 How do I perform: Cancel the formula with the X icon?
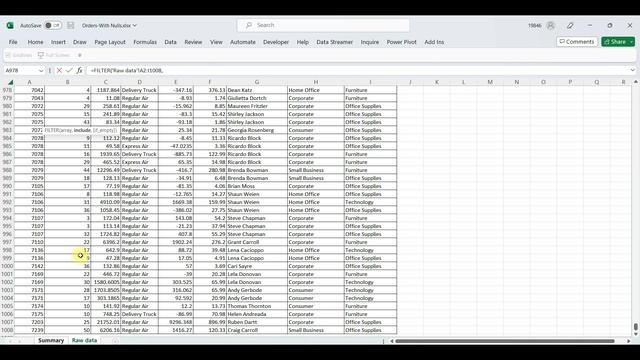click(x=60, y=71)
